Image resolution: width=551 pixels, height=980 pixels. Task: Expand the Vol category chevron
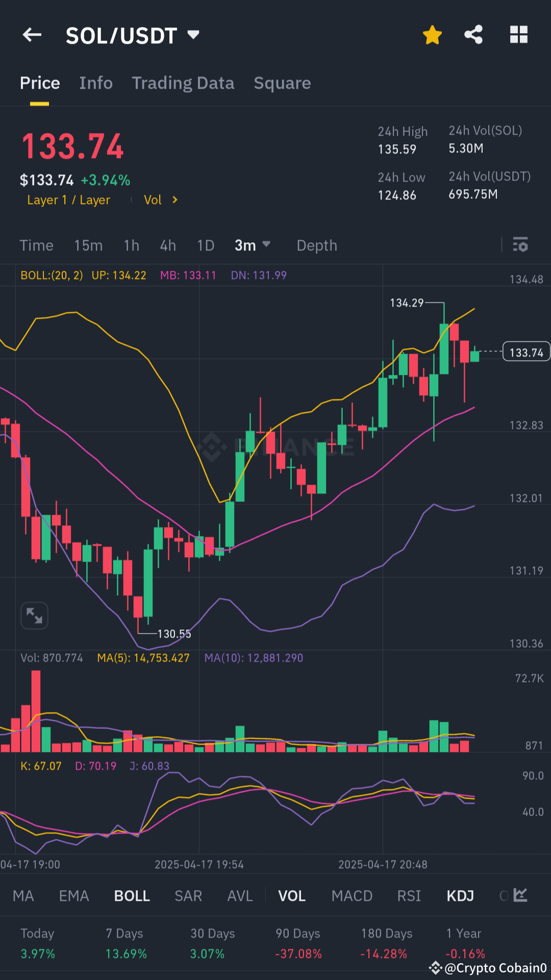[174, 200]
